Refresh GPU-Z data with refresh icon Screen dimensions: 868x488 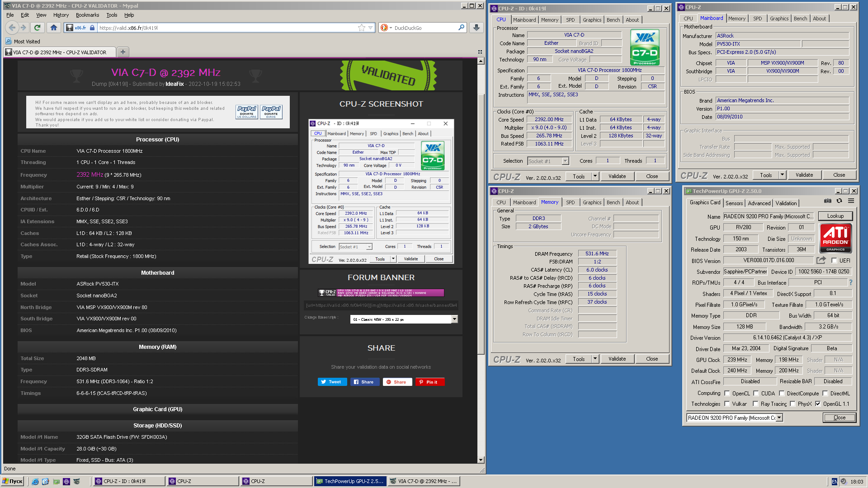coord(839,201)
